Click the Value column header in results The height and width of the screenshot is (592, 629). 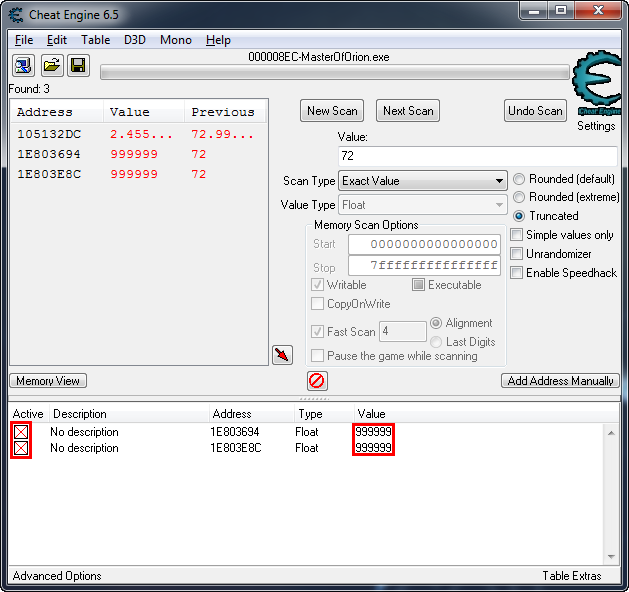pyautogui.click(x=144, y=112)
